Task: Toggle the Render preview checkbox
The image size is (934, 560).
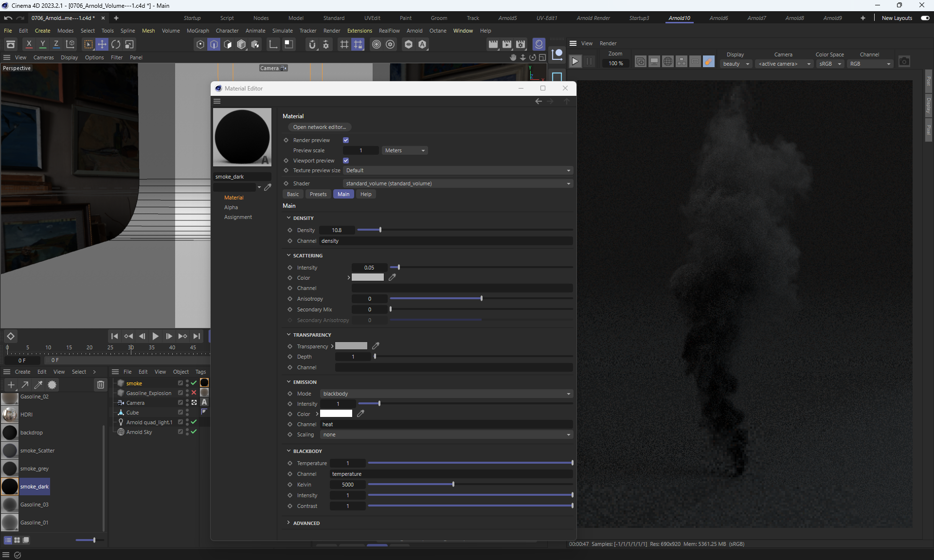Action: tap(346, 140)
